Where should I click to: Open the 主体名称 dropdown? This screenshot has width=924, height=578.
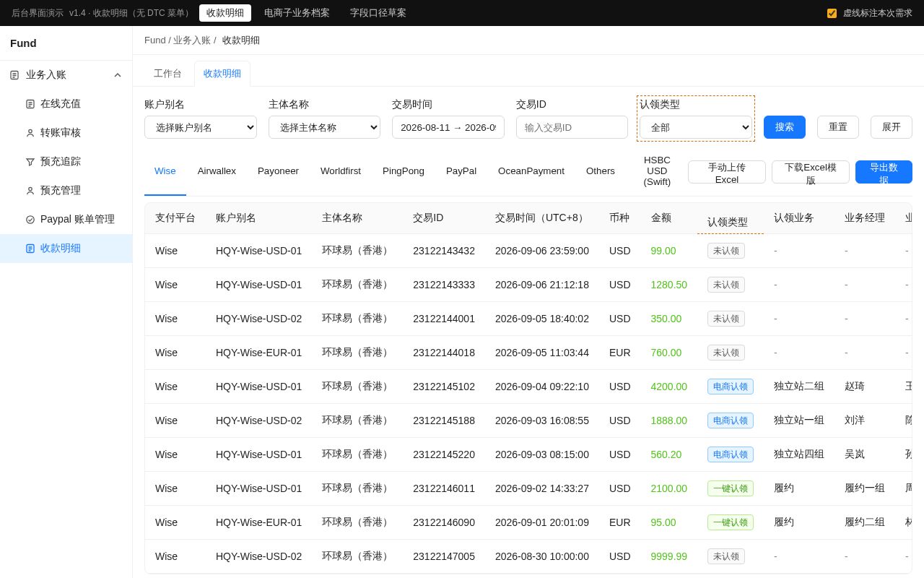point(324,127)
